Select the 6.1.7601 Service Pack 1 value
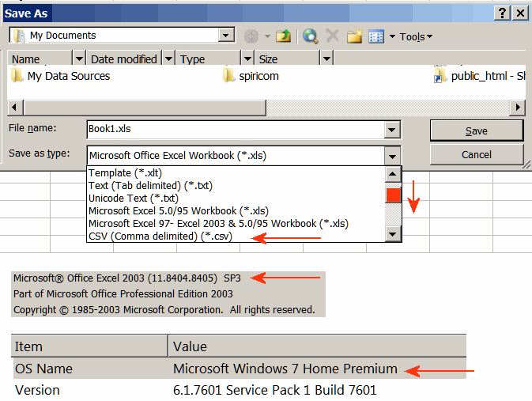The image size is (532, 401). pos(275,390)
